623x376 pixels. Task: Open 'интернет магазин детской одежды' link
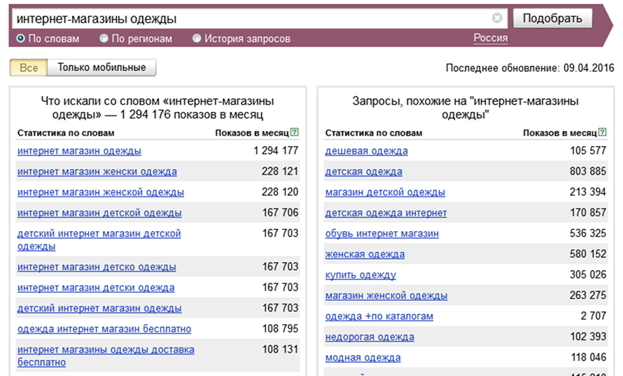click(99, 213)
